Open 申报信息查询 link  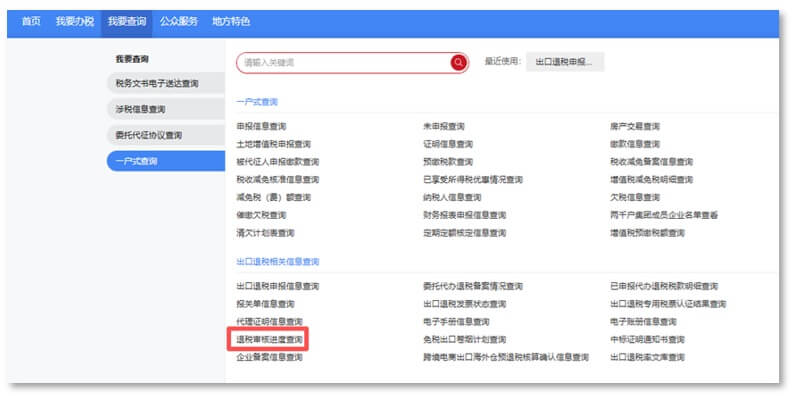[x=261, y=127]
